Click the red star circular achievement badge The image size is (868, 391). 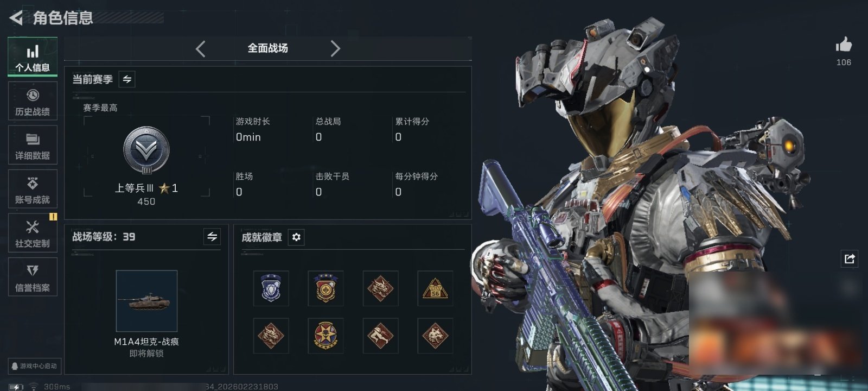pyautogui.click(x=325, y=336)
